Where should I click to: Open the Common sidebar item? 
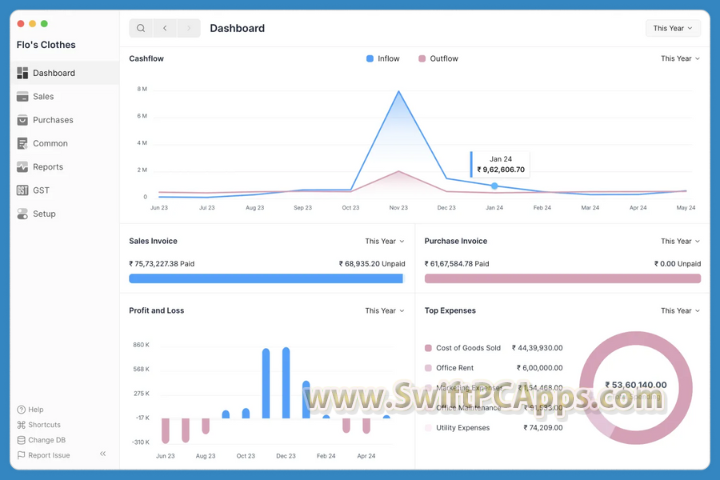(x=50, y=143)
